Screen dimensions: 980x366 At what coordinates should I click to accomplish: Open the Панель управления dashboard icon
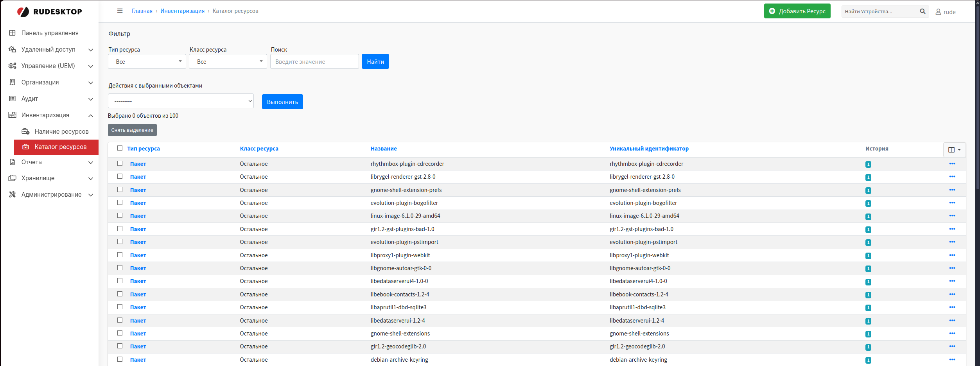tap(12, 33)
